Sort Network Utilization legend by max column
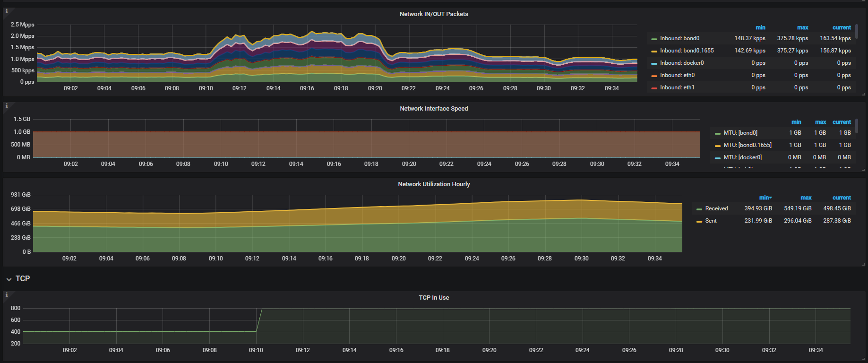 806,198
